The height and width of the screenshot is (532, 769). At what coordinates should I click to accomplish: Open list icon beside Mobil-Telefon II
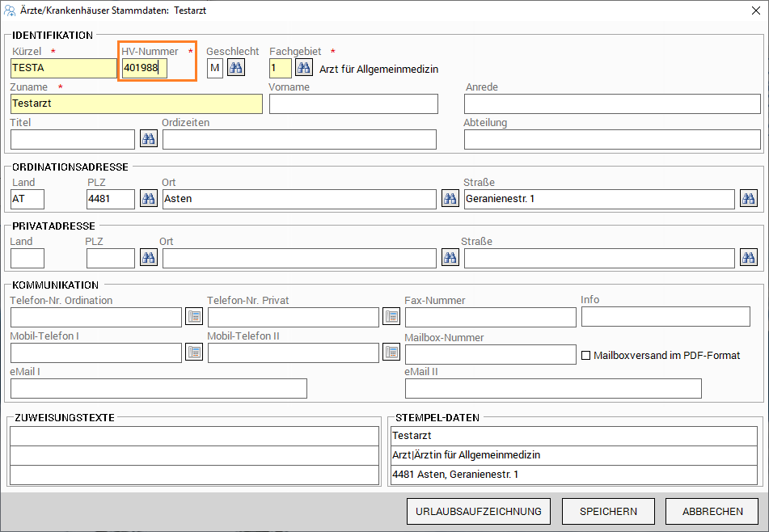coord(391,352)
